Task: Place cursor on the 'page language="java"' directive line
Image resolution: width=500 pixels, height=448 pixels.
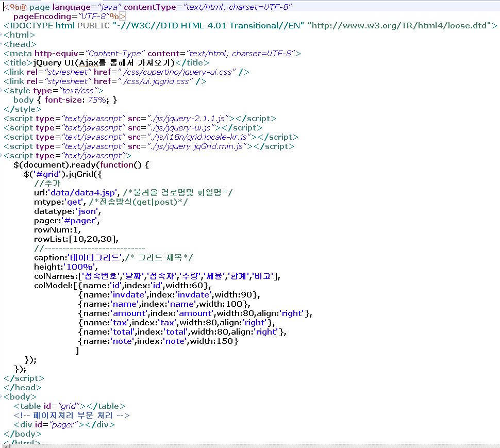Action: coord(147,7)
